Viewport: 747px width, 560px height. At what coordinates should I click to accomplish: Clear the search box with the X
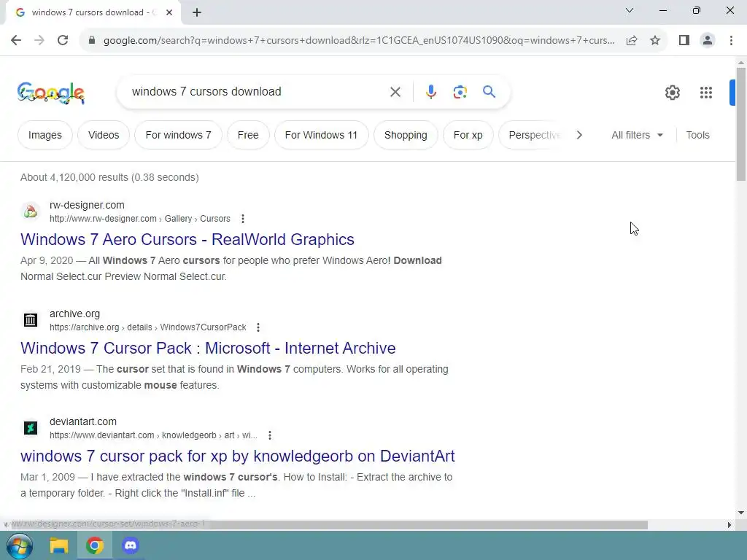(x=395, y=91)
